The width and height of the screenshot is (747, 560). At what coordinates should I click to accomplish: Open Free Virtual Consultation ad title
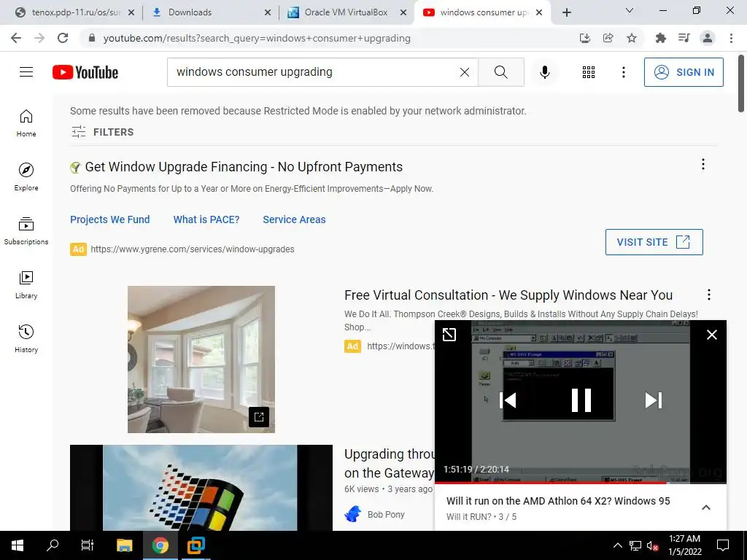(508, 295)
